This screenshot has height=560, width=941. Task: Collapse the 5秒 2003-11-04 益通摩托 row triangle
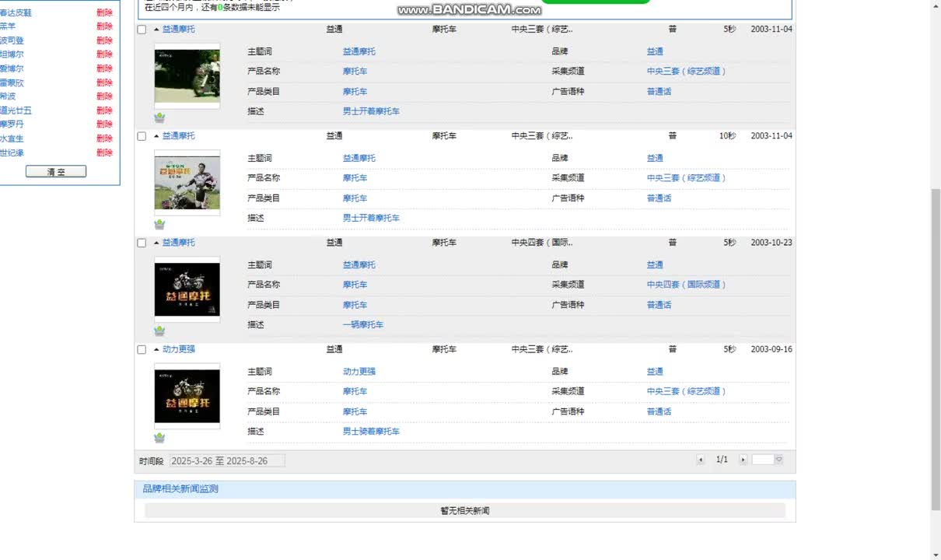pyautogui.click(x=156, y=30)
